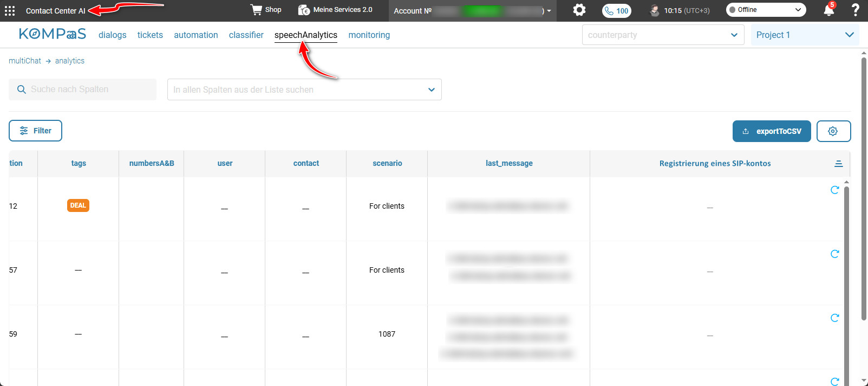Open the automation tab

click(x=196, y=35)
